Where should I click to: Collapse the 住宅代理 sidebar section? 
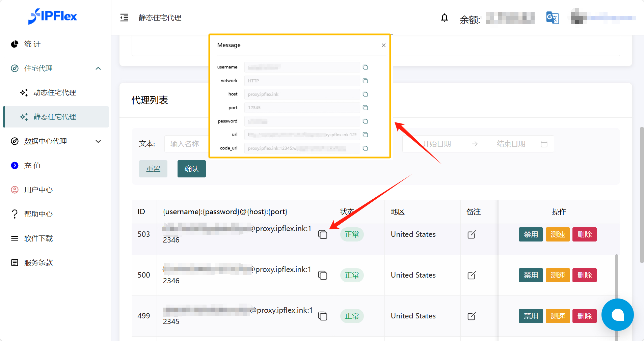(x=98, y=68)
